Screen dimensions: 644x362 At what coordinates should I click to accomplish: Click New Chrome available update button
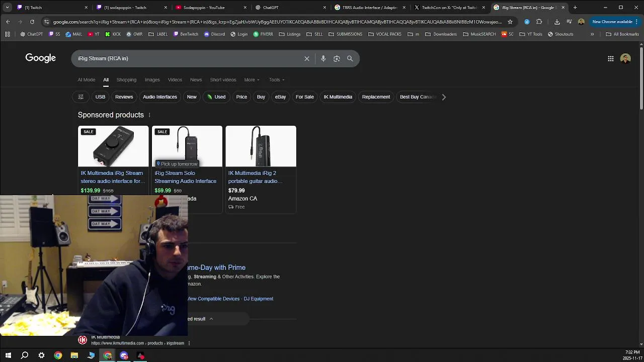point(615,22)
